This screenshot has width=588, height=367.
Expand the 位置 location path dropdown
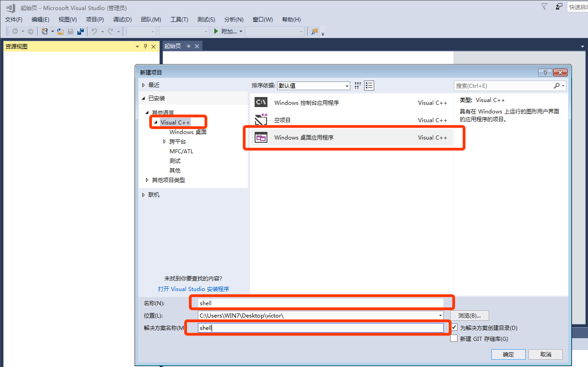(x=440, y=315)
